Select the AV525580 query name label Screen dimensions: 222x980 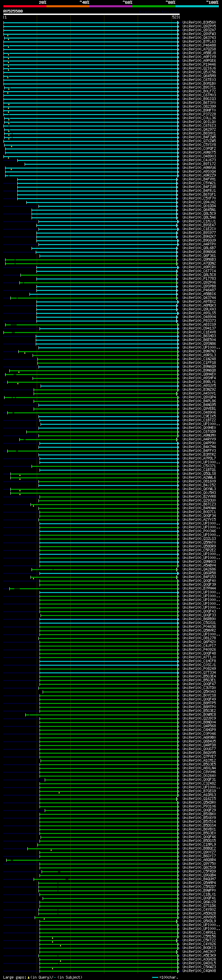pyautogui.click(x=13, y=11)
